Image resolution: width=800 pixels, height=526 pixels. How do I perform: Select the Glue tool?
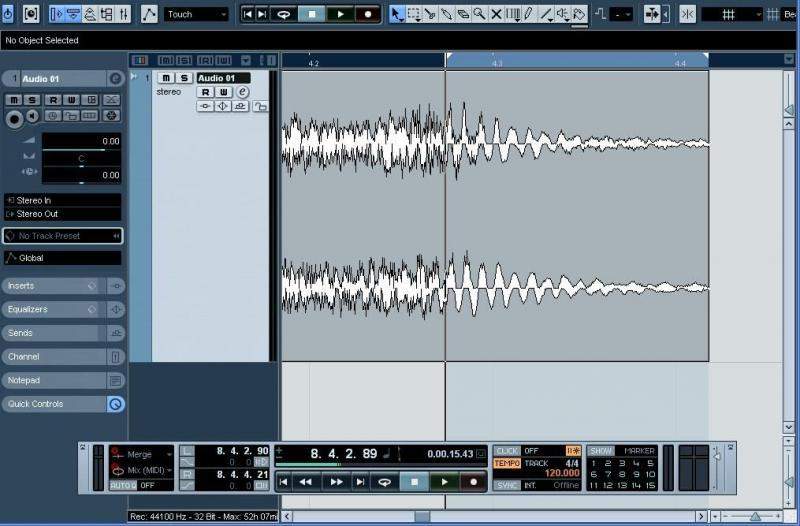pos(446,14)
